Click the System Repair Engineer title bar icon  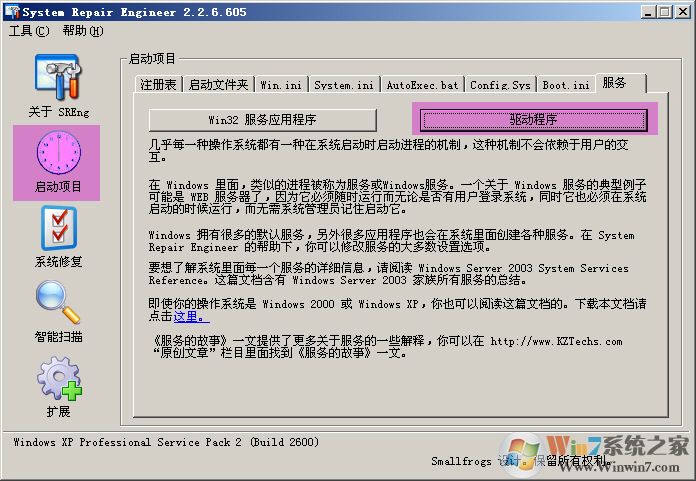click(x=12, y=12)
